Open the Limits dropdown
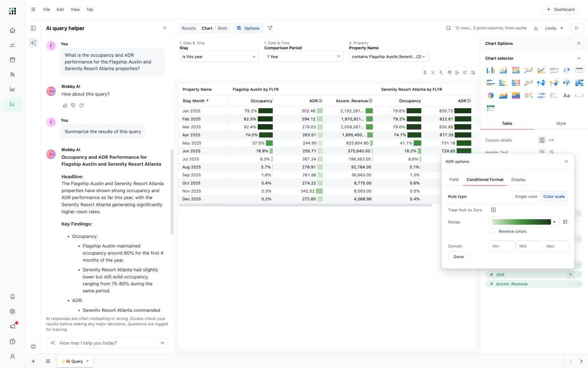The image size is (588, 368). pos(554,28)
